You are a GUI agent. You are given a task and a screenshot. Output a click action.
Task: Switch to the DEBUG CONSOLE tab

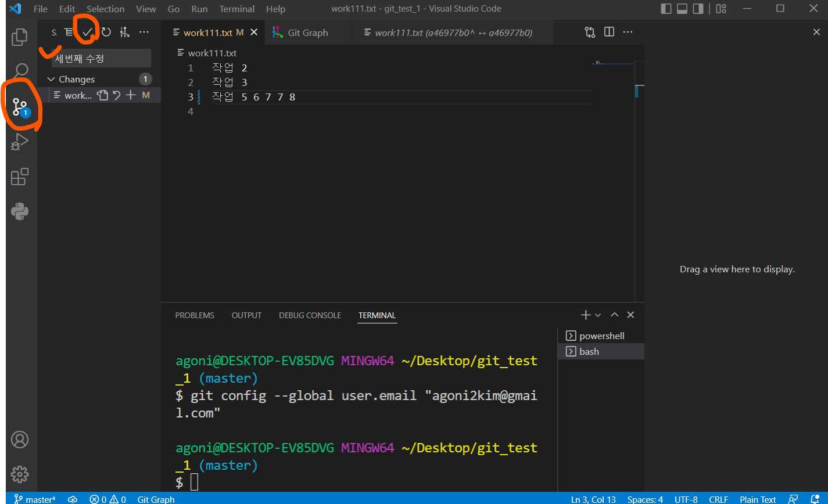(310, 315)
